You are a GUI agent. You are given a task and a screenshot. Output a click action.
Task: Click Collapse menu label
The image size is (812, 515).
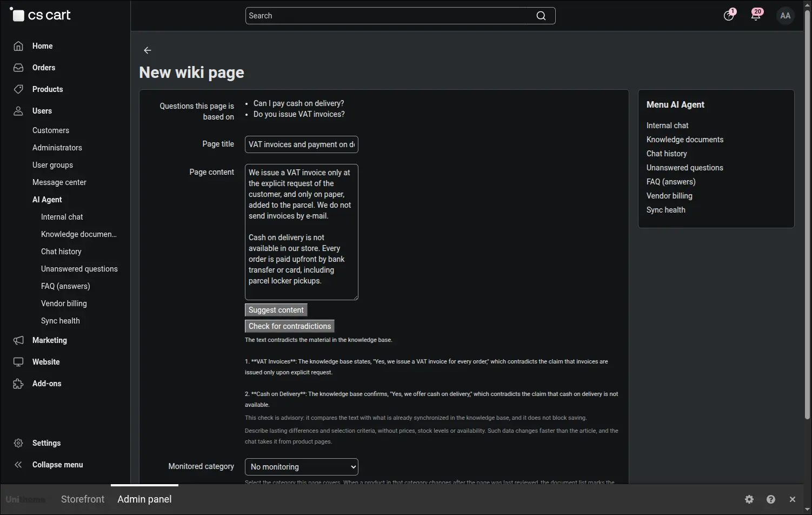coord(58,465)
